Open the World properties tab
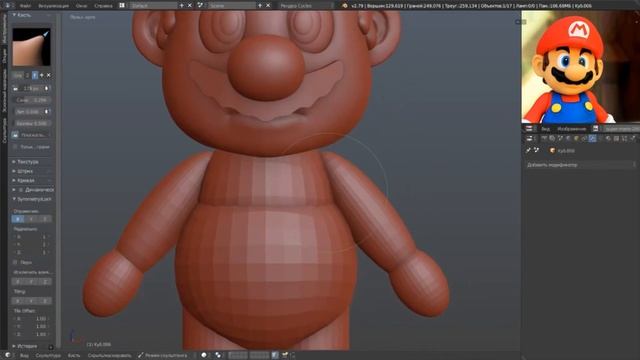The width and height of the screenshot is (640, 360). 568,139
